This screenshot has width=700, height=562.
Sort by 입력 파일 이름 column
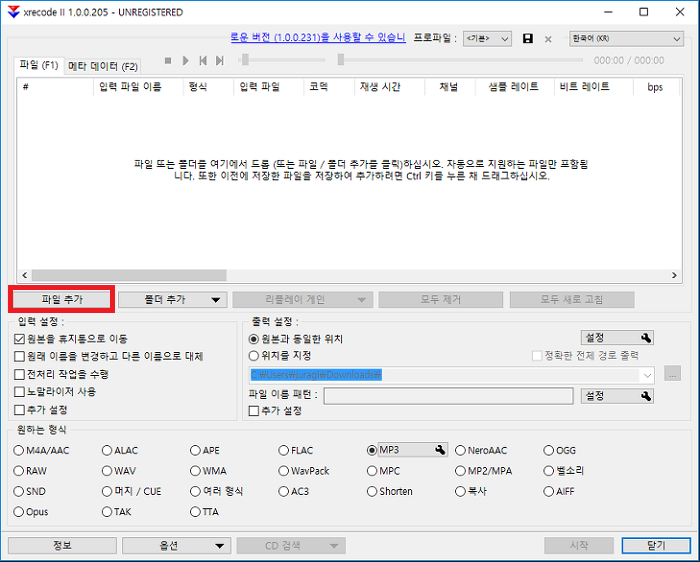point(138,87)
